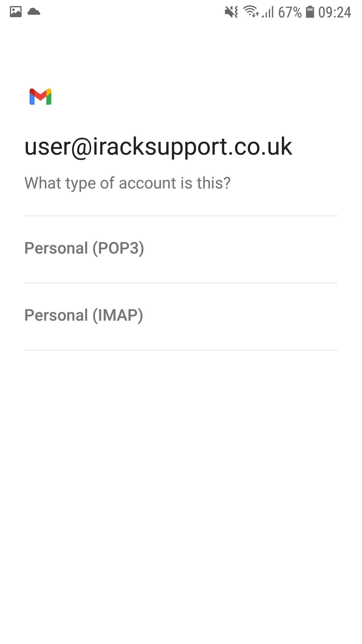This screenshot has width=362, height=644.
Task: Tap the divider line above Personal (POP3)
Action: pos(181,216)
